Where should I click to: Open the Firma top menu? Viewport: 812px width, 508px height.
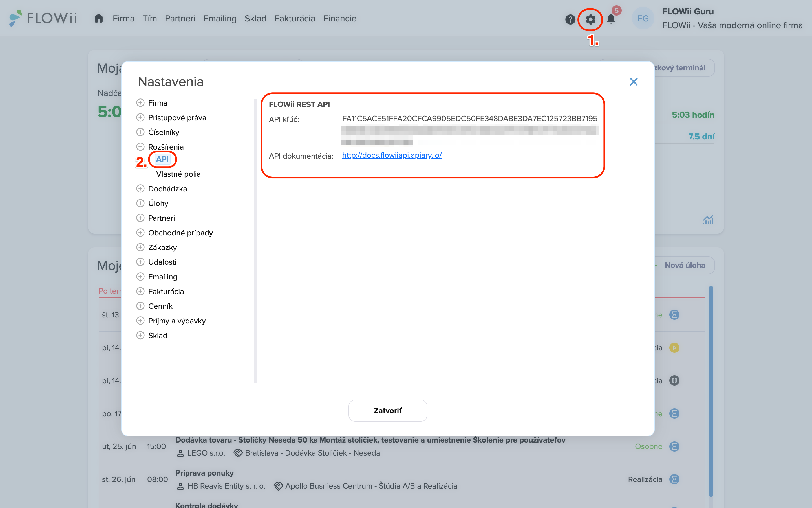(123, 18)
